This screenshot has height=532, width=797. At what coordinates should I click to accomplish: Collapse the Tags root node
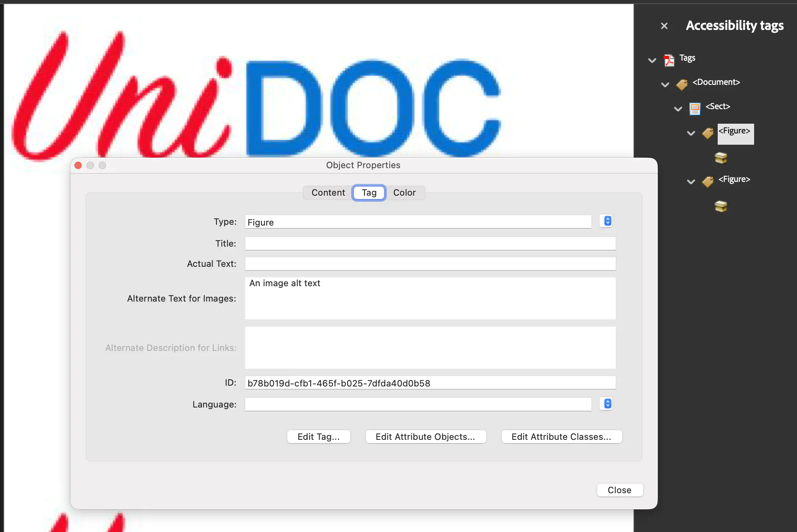click(652, 61)
